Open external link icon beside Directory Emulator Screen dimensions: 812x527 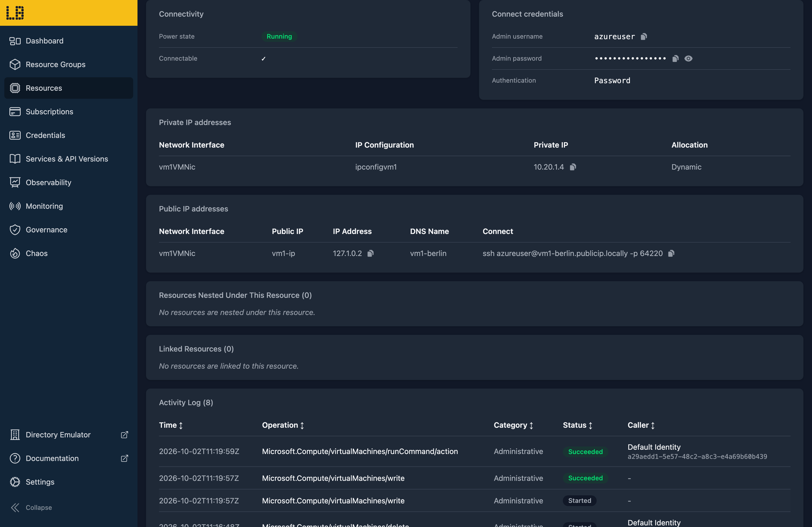125,435
